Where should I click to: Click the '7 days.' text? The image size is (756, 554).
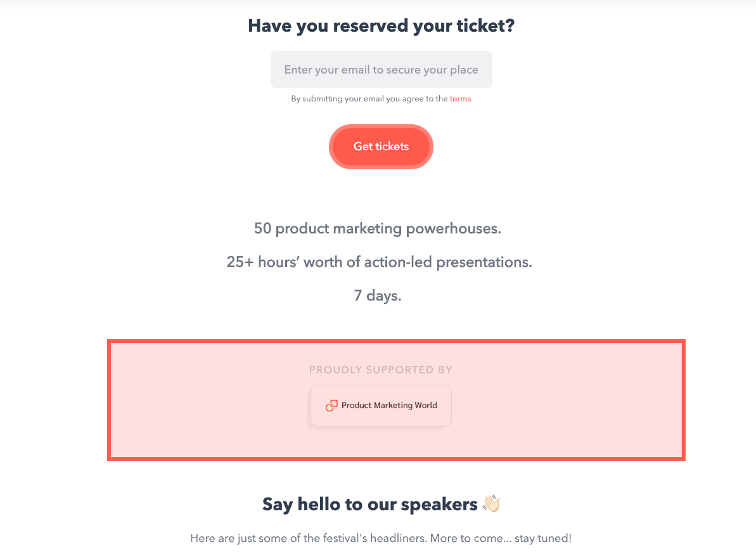378,295
